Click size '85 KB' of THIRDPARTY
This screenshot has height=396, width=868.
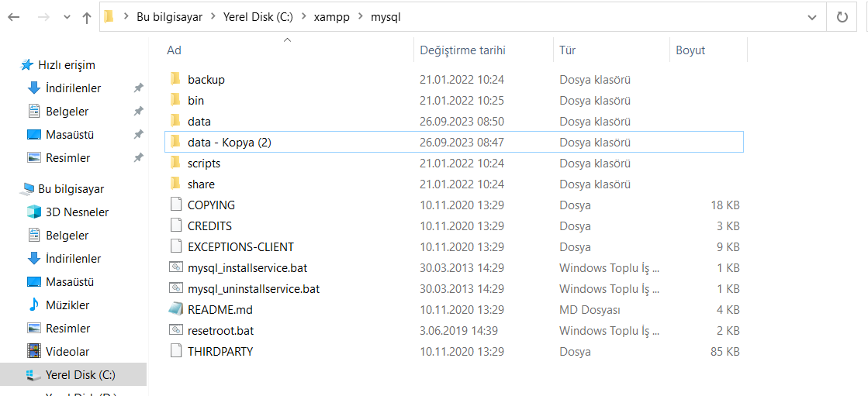pos(724,351)
